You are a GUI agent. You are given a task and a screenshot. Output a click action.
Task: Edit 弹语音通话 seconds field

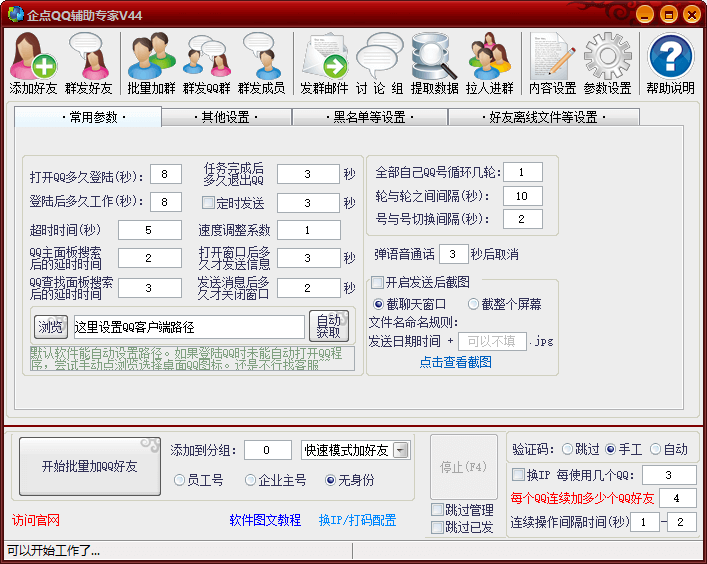pos(453,254)
